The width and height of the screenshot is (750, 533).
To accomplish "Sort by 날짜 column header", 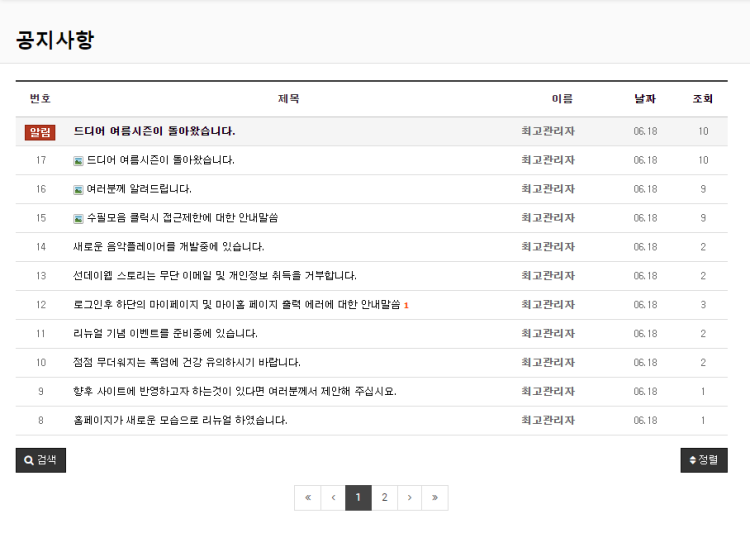I will pos(645,99).
